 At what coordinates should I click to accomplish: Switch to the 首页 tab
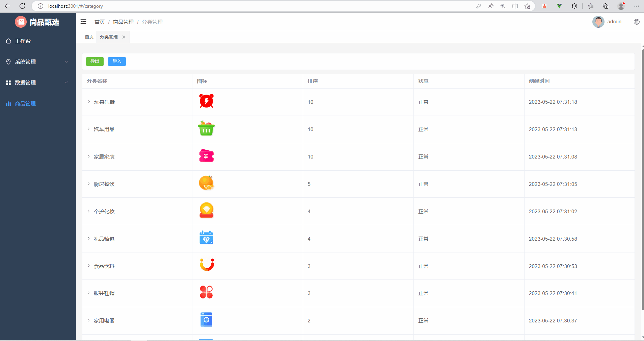pos(89,37)
